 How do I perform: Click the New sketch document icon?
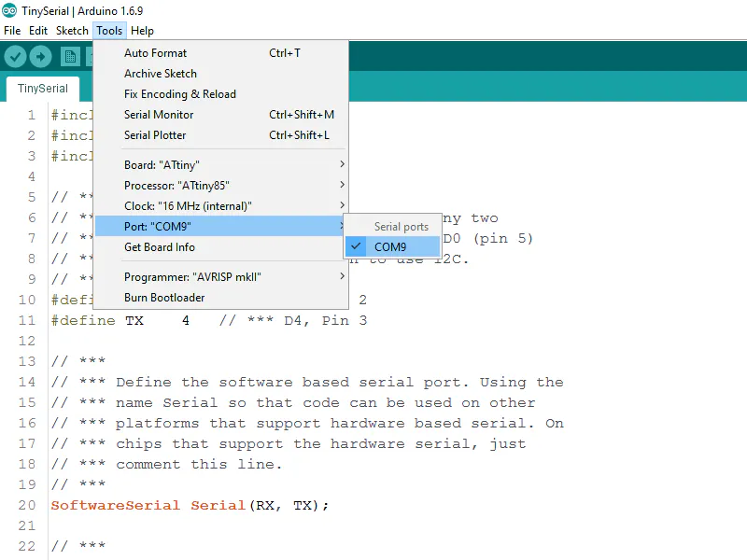click(70, 57)
